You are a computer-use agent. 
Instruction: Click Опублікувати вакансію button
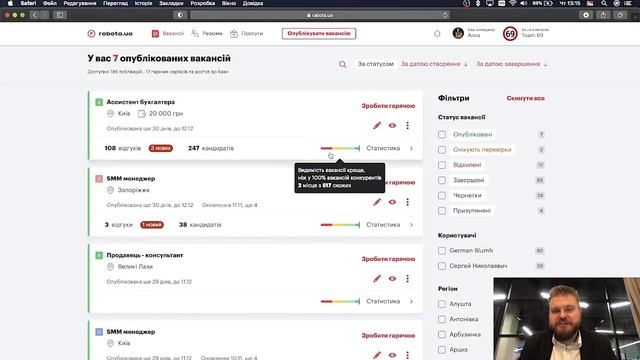click(319, 33)
